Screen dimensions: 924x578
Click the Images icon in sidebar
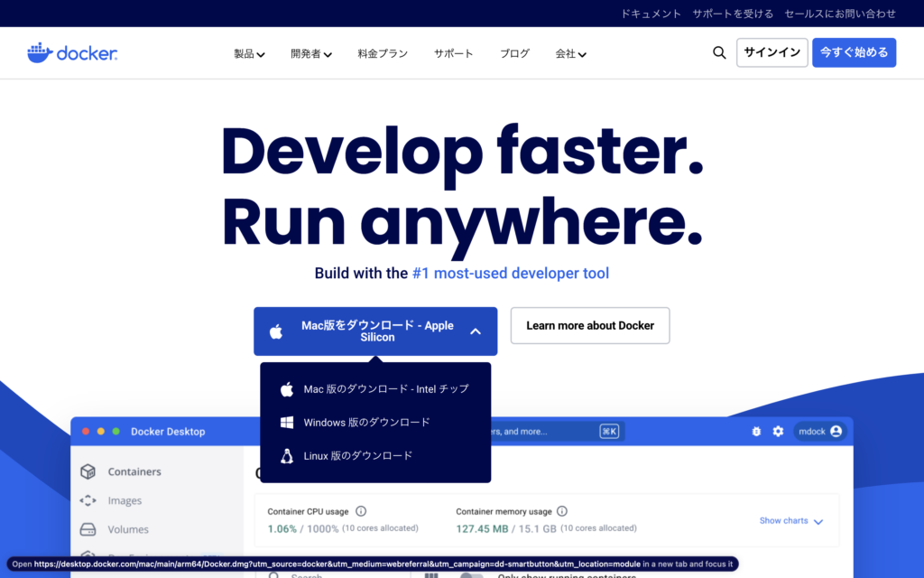88,500
